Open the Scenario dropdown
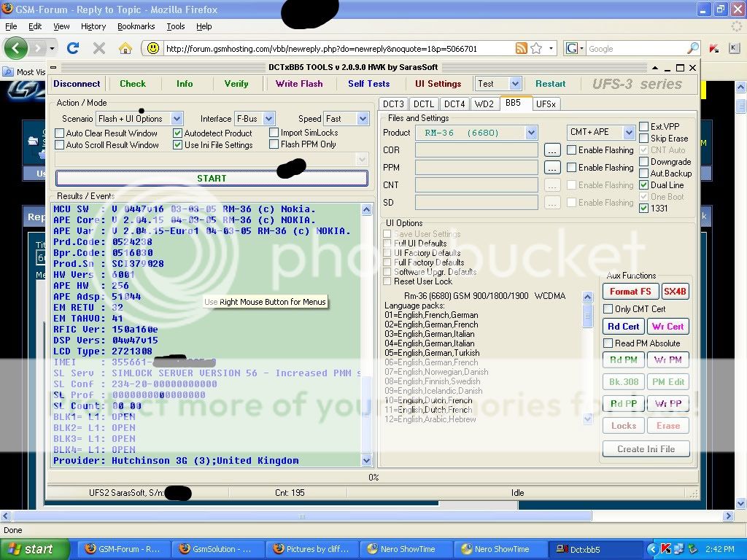747x560 pixels. [177, 119]
